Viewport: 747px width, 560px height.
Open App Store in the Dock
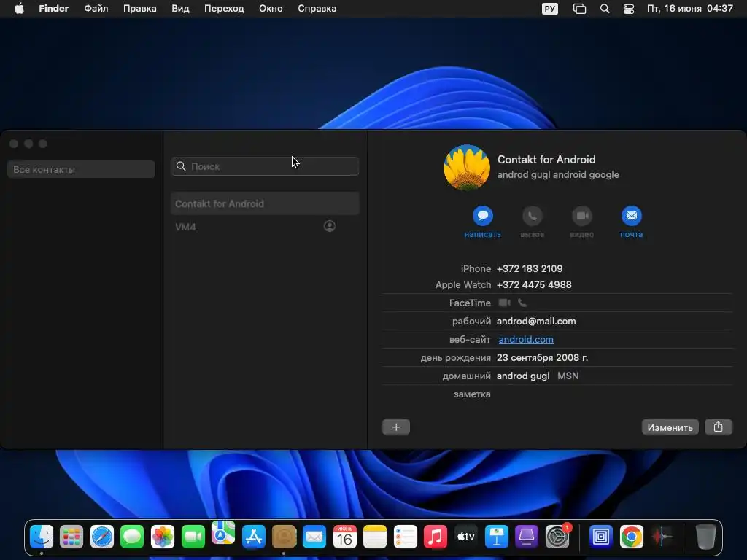pyautogui.click(x=254, y=537)
